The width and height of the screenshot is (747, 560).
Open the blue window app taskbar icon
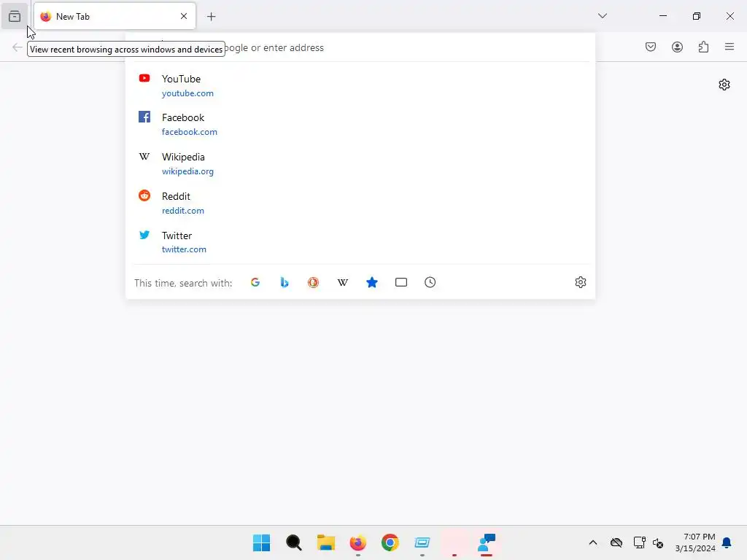422,542
